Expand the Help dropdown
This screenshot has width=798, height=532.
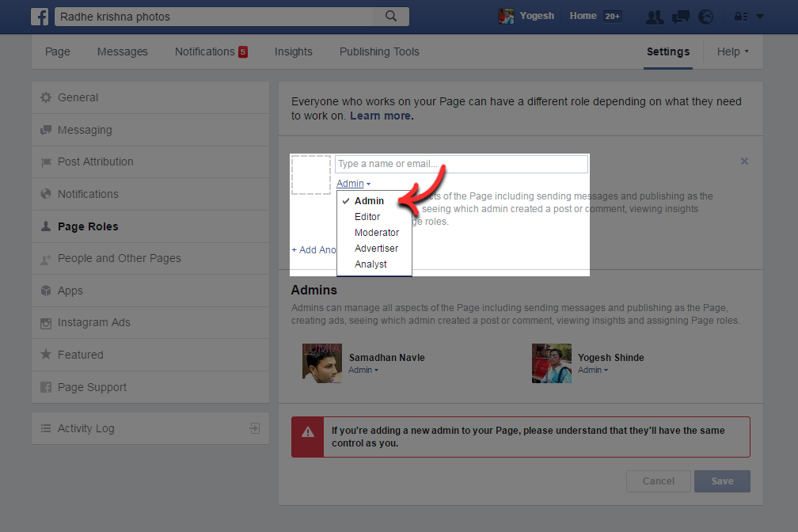pyautogui.click(x=733, y=51)
